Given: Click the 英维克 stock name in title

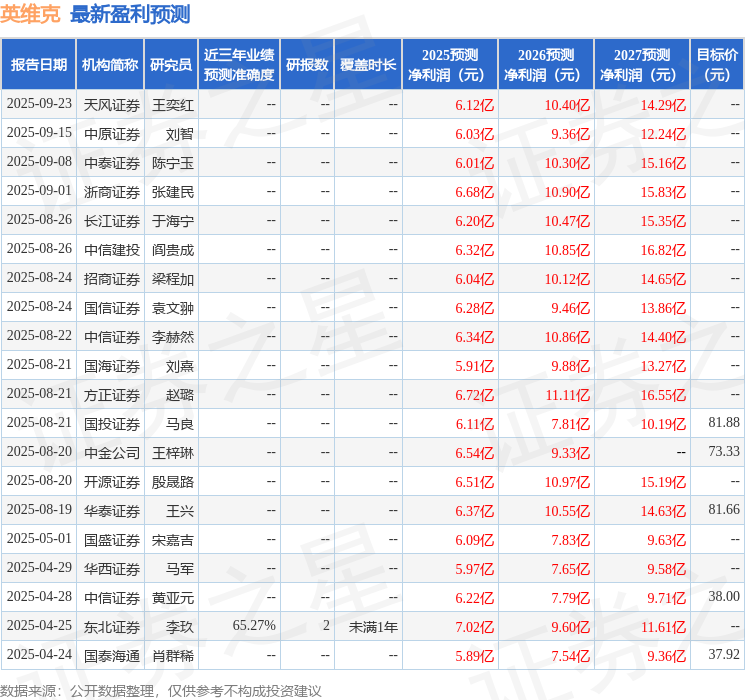Looking at the screenshot, I should click(x=30, y=14).
